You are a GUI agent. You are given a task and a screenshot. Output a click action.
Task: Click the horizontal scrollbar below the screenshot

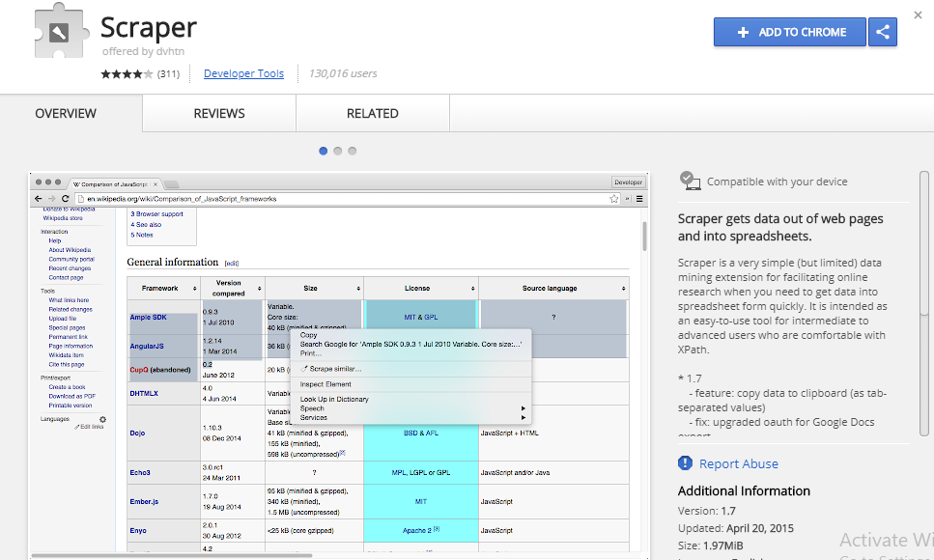[172, 556]
